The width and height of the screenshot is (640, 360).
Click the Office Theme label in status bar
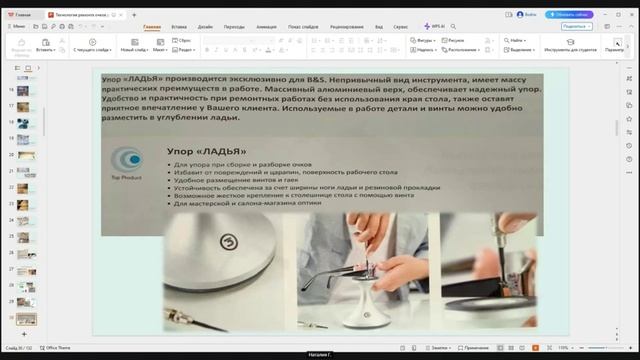click(55, 348)
